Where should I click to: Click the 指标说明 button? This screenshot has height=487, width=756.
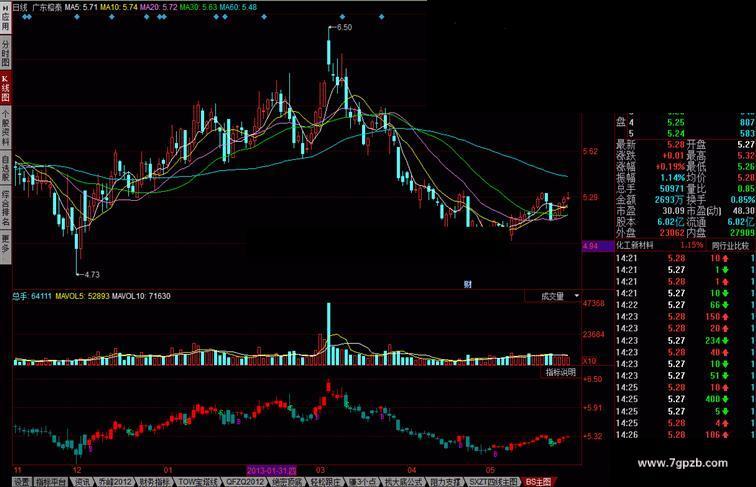[x=561, y=372]
